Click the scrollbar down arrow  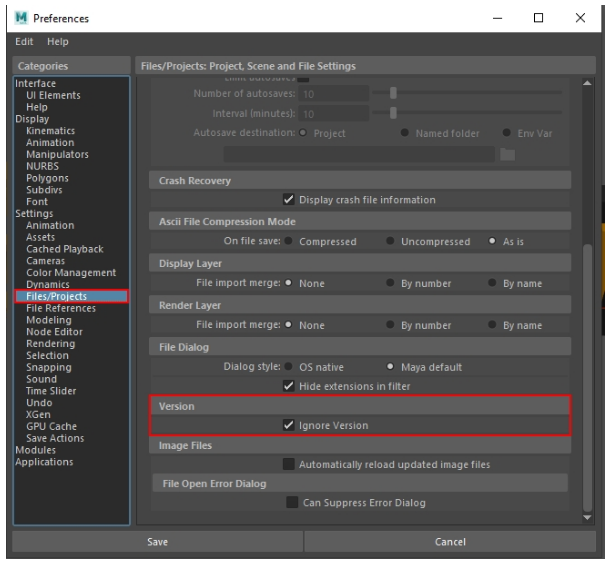tap(587, 517)
